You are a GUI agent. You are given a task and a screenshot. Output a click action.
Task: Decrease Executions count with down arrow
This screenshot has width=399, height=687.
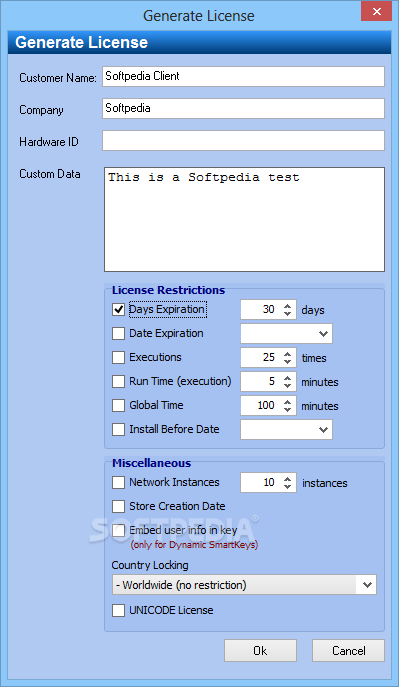coord(287,362)
